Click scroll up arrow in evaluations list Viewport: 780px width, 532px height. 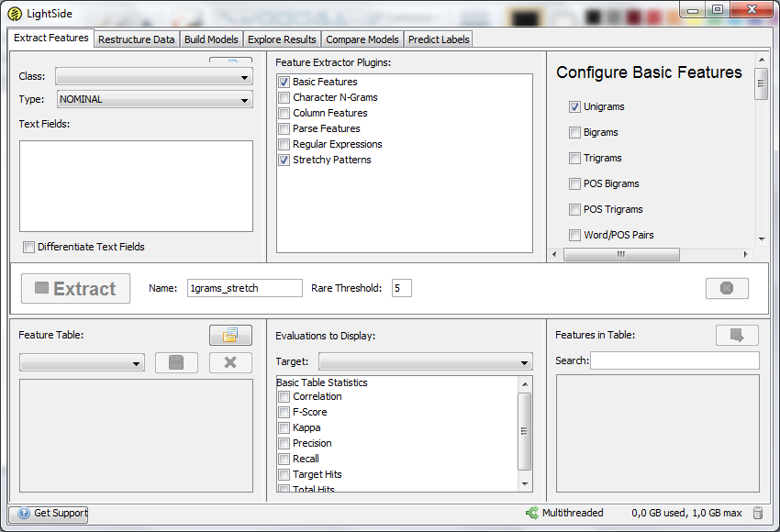525,383
